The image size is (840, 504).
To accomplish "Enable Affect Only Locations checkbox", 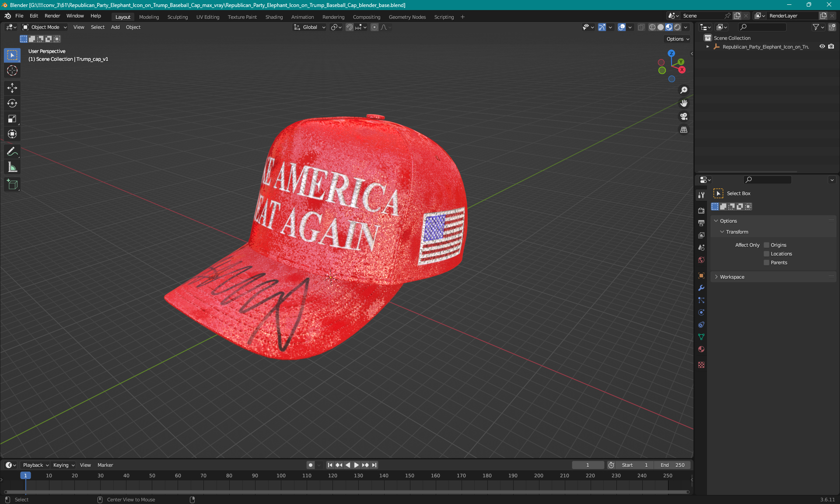I will [x=766, y=254].
